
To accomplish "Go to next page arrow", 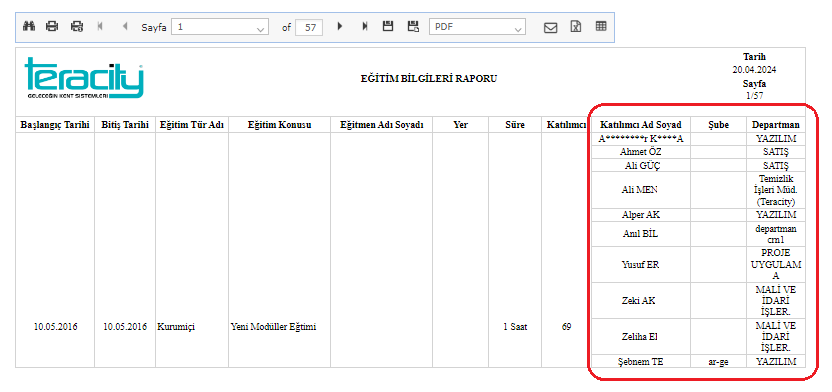I will pos(340,26).
